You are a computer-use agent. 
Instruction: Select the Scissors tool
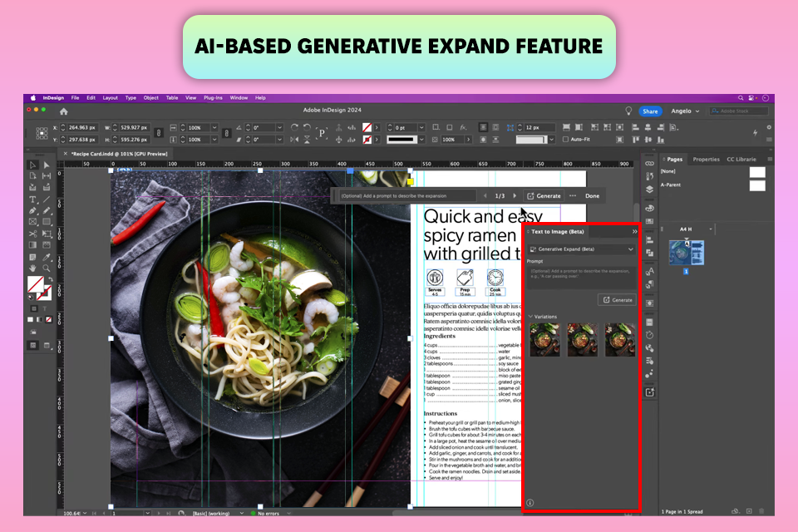click(x=32, y=234)
